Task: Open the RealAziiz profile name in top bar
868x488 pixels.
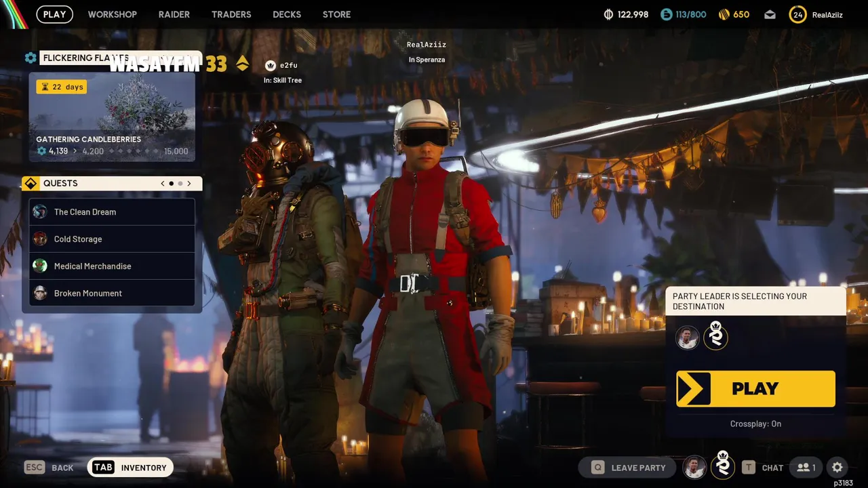Action: [x=827, y=14]
